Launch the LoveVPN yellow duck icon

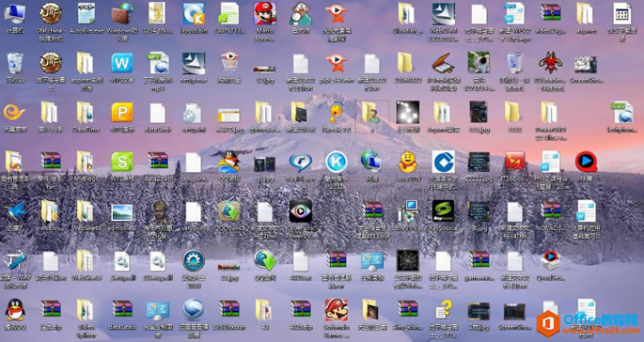408,162
